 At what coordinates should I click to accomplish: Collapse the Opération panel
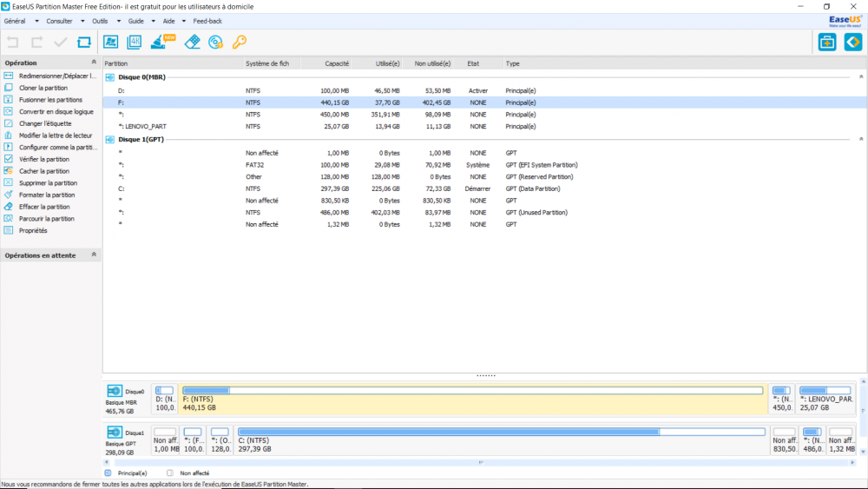pos(94,63)
